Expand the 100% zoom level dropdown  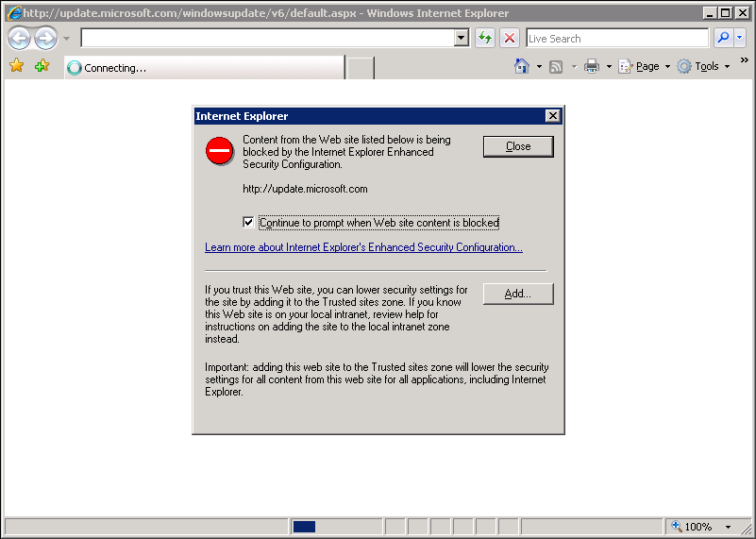(x=728, y=527)
